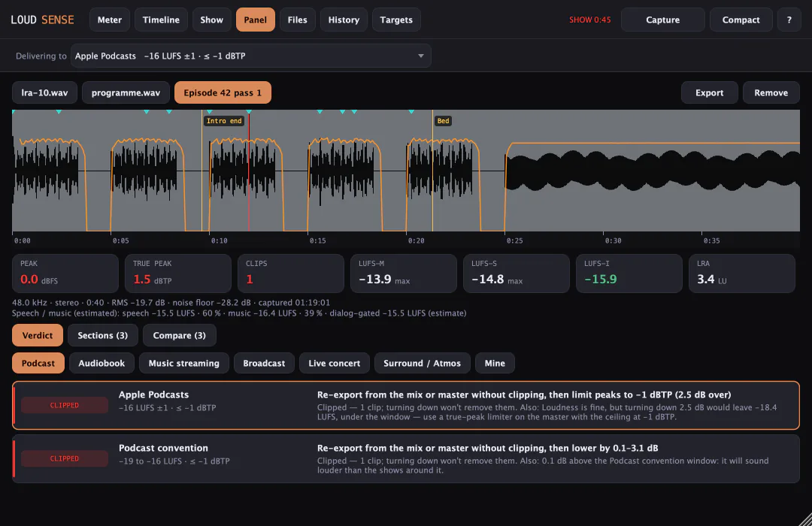Select the lra-10.wav file tab
This screenshot has height=526, width=812.
(44, 92)
